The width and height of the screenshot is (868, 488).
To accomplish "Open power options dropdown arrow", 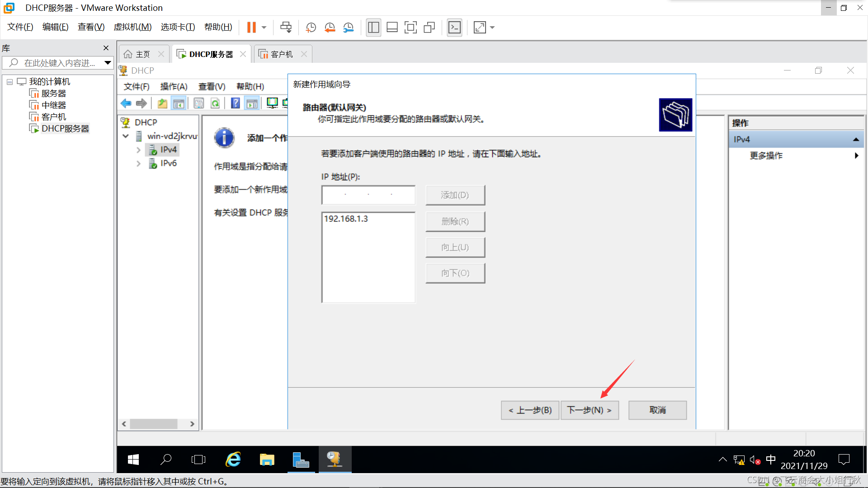I will tap(264, 28).
